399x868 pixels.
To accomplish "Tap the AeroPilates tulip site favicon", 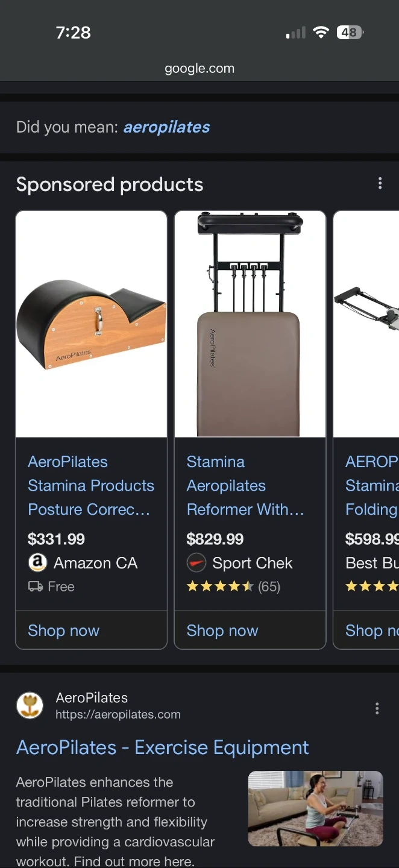I will click(30, 706).
